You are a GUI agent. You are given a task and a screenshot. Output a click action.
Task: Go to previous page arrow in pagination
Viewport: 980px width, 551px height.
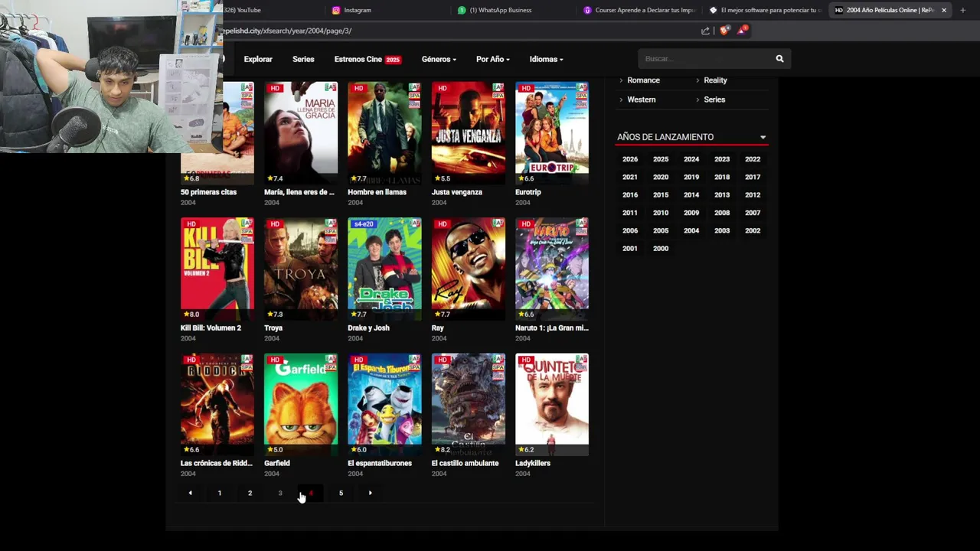coord(190,493)
